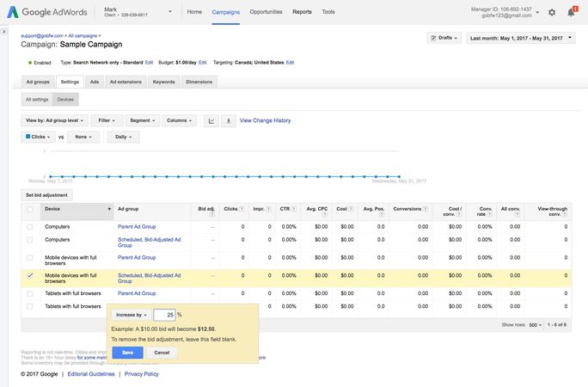Edit the campaign targeting
This screenshot has width=588, height=387.
[290, 63]
